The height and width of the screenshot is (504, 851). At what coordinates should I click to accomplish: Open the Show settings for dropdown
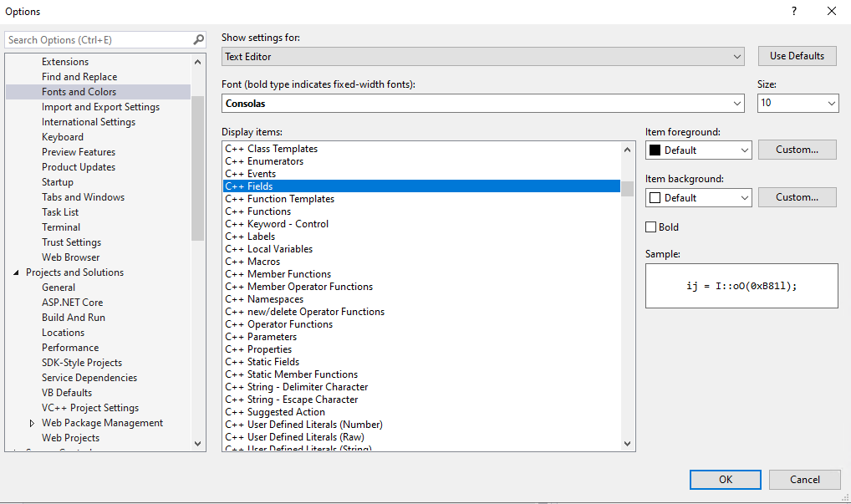click(x=482, y=57)
